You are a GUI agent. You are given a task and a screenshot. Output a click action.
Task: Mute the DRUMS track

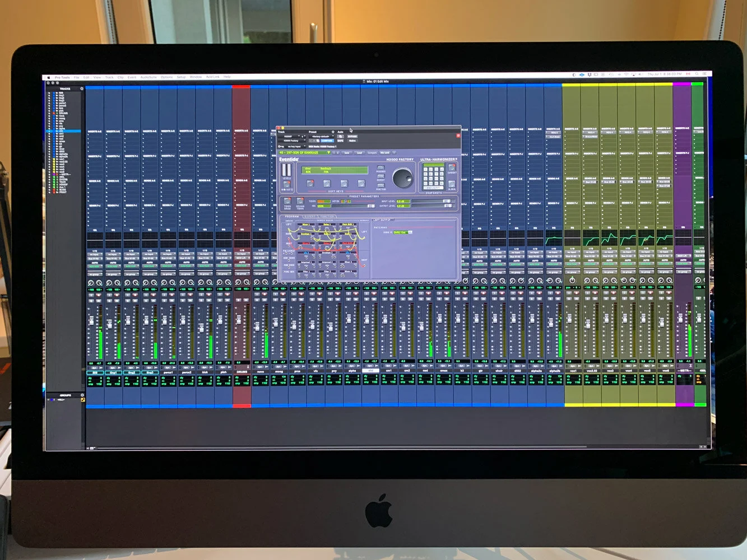[x=246, y=300]
